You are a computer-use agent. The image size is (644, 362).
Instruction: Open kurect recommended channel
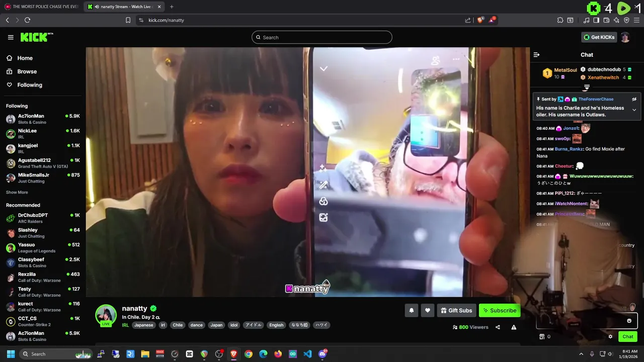43,307
